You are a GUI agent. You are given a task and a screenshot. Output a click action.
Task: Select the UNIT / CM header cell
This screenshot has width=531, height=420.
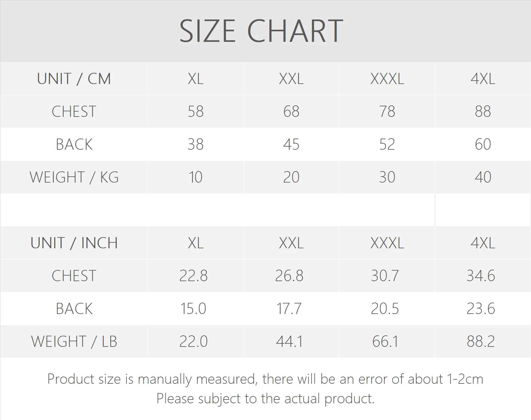pyautogui.click(x=74, y=79)
